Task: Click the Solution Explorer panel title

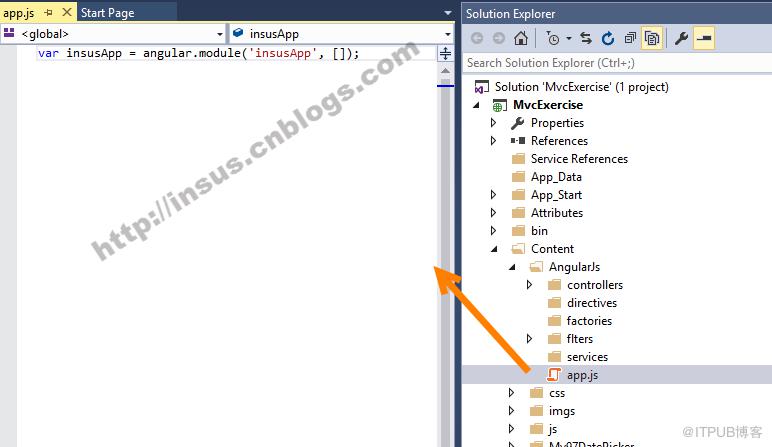Action: click(511, 14)
